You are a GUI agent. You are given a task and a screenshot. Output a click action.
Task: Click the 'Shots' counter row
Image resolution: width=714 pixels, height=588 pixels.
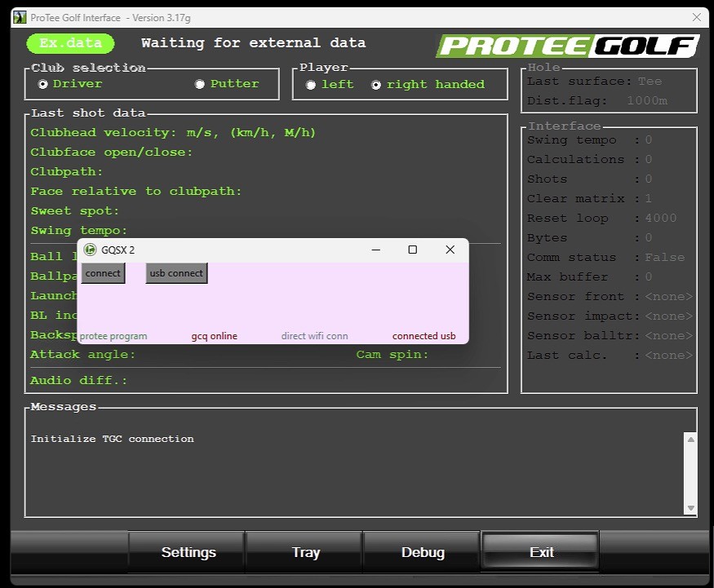tap(589, 179)
